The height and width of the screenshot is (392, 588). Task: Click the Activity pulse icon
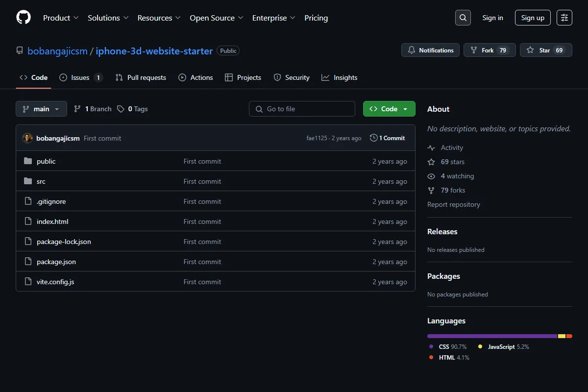pyautogui.click(x=431, y=147)
